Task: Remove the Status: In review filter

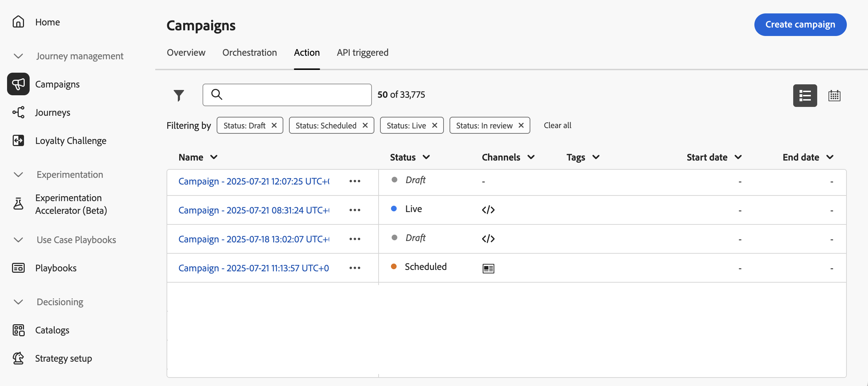Action: coord(521,125)
